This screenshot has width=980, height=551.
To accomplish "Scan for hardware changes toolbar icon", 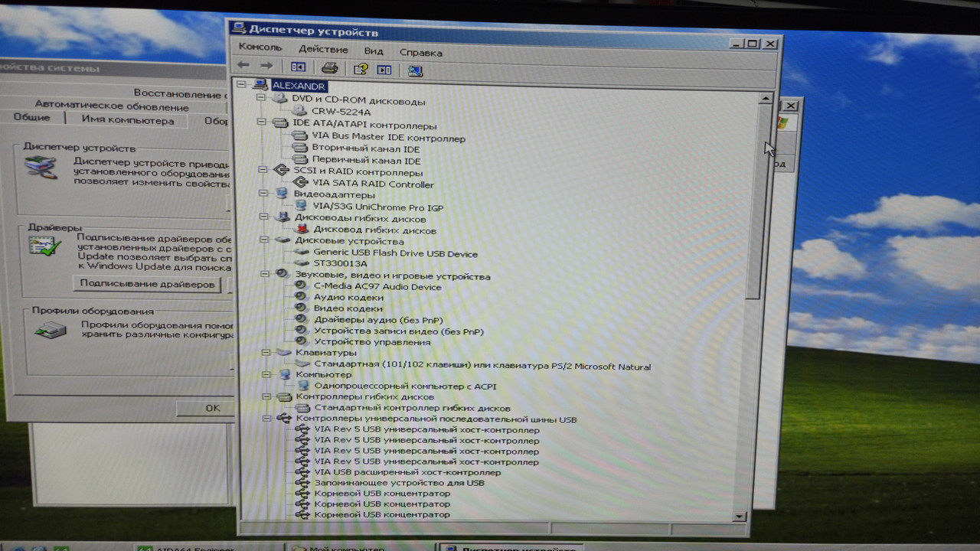I will [x=415, y=70].
